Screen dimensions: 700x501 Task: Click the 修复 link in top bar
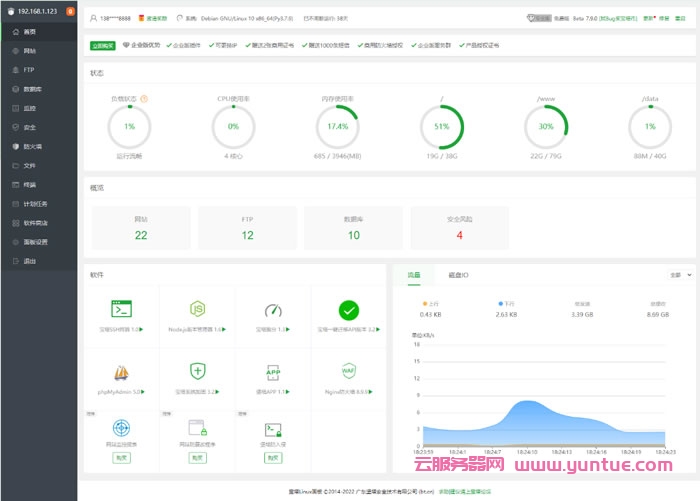tap(664, 18)
